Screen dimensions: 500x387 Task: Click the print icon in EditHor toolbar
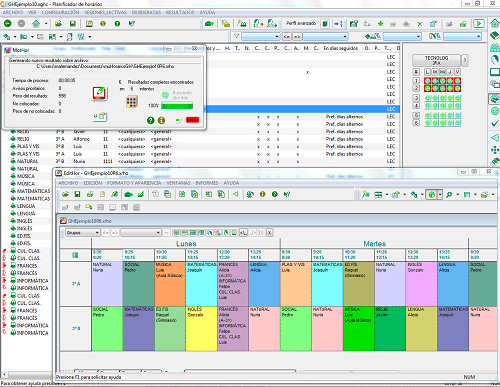(90, 194)
